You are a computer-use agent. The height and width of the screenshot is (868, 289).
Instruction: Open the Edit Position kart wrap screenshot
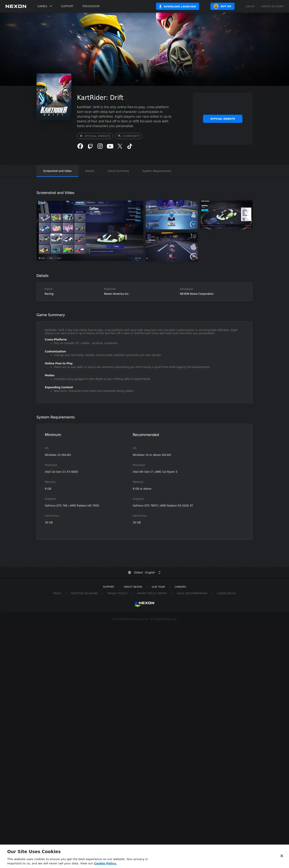click(226, 215)
